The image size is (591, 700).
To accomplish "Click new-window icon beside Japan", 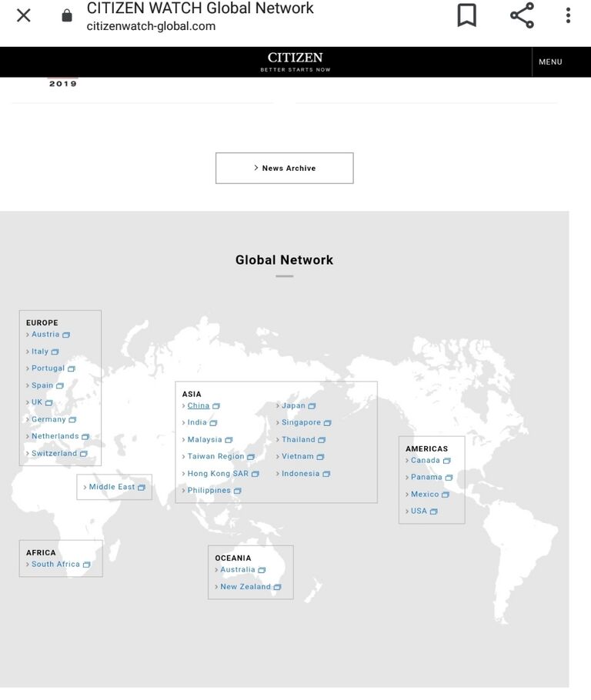I will [312, 406].
